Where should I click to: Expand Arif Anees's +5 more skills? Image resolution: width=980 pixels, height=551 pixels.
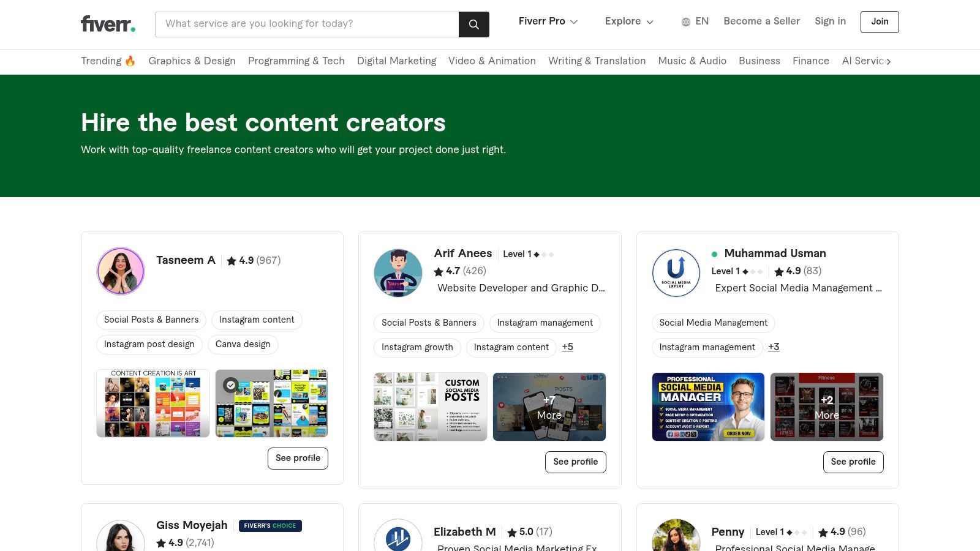567,347
